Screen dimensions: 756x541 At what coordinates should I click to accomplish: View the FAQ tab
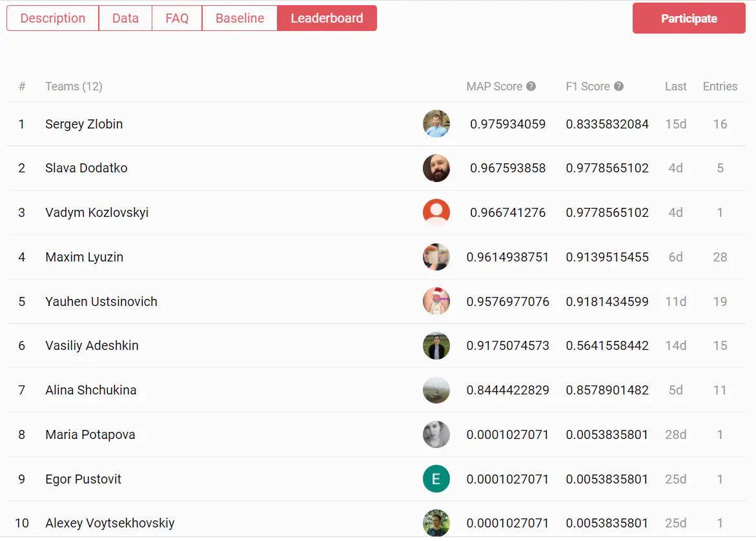click(176, 18)
